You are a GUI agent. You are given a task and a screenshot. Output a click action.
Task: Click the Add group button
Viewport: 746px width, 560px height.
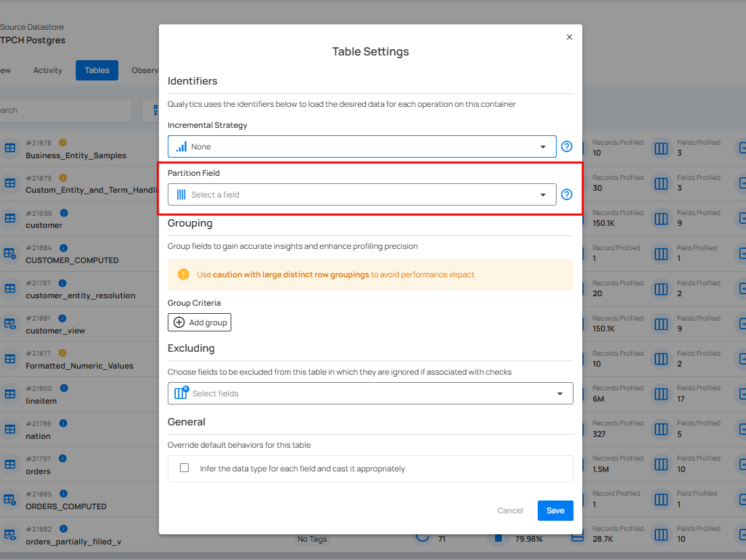point(200,323)
